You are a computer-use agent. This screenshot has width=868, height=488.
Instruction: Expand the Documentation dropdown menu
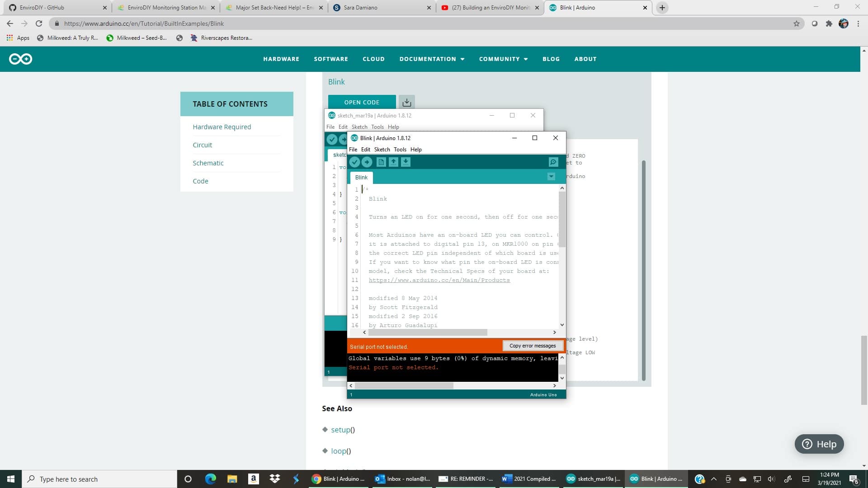coord(432,59)
